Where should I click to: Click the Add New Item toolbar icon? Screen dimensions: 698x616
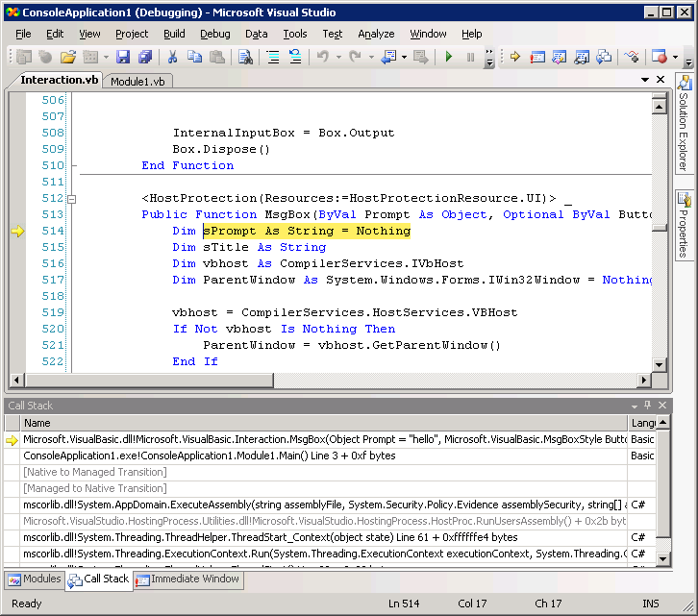tap(90, 57)
